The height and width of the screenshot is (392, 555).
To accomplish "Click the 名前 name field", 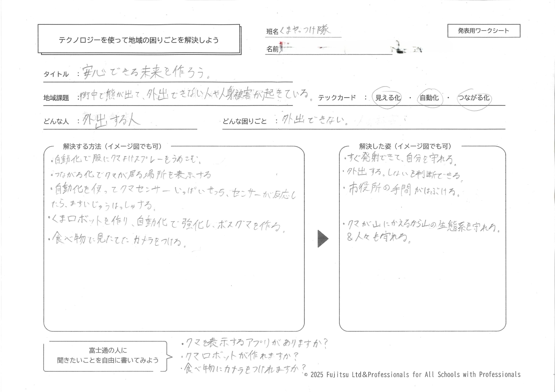I will pyautogui.click(x=336, y=49).
